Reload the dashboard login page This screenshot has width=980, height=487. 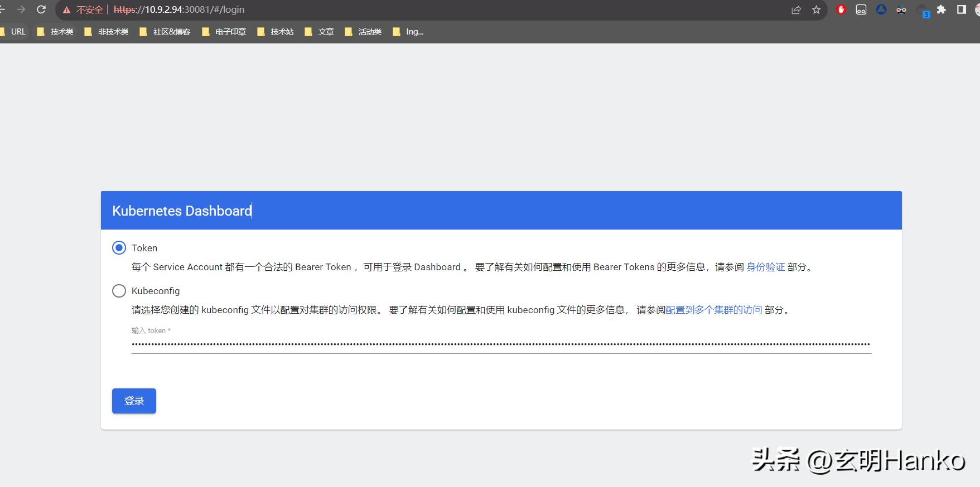(41, 9)
